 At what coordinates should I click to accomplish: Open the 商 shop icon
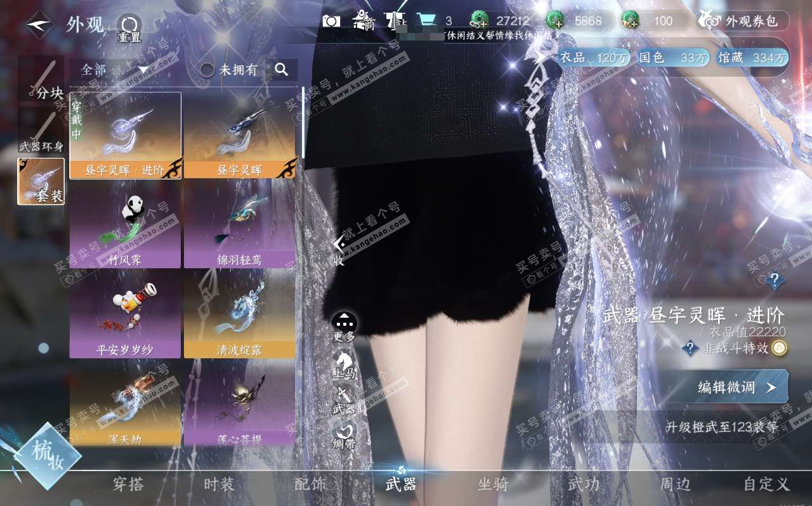[x=364, y=20]
